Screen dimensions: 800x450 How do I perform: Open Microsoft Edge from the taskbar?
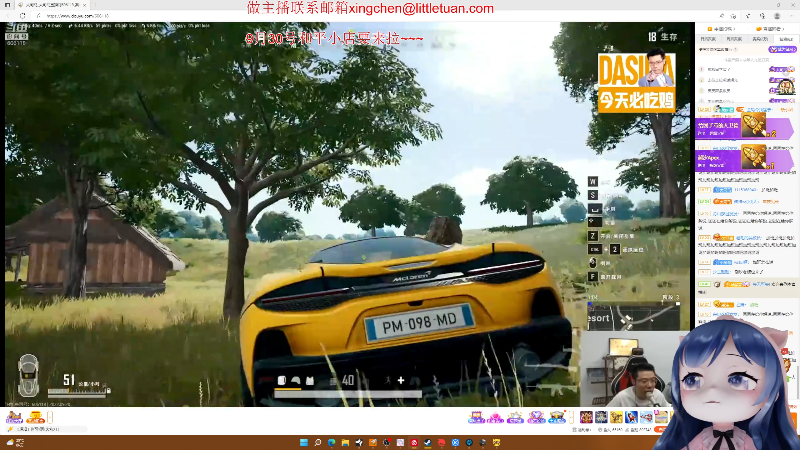pos(331,442)
